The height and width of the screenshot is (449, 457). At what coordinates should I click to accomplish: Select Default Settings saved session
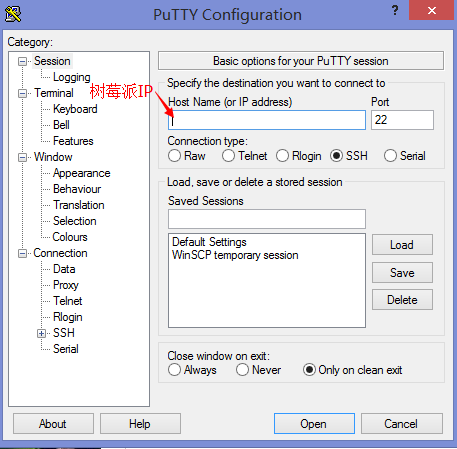(x=209, y=242)
